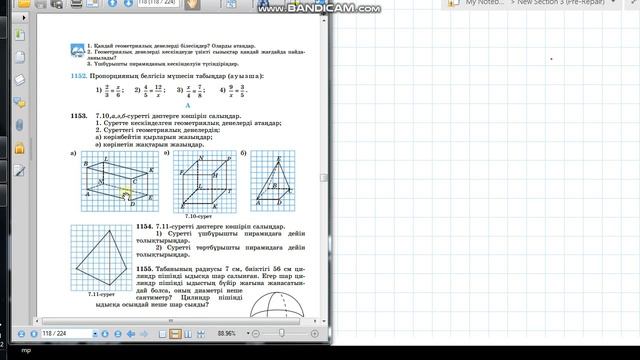Open the Bookmarks panel in the sidebar
The width and height of the screenshot is (640, 360).
pyautogui.click(x=20, y=35)
